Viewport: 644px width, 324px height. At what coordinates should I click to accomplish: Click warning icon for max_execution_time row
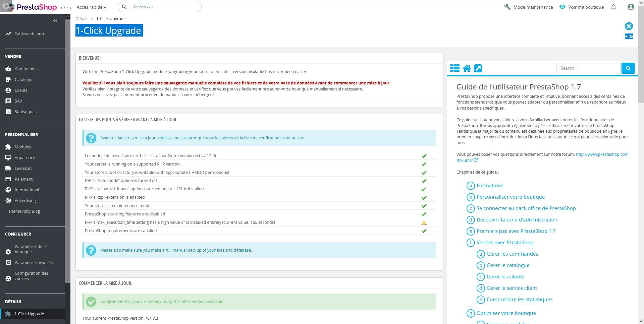click(x=424, y=223)
